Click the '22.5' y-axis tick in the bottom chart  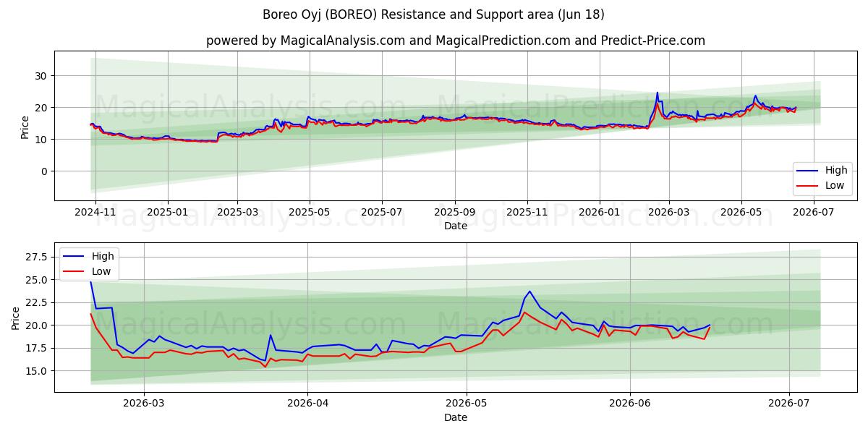tap(36, 302)
